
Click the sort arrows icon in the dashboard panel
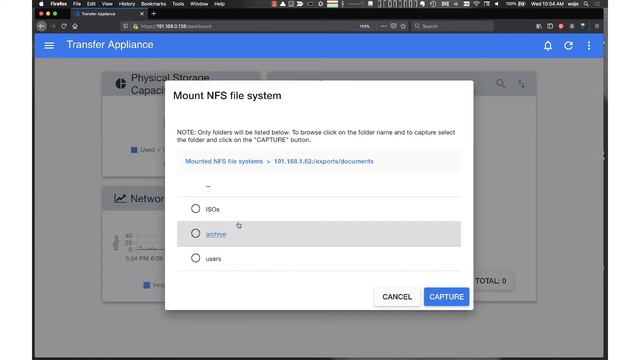521,84
